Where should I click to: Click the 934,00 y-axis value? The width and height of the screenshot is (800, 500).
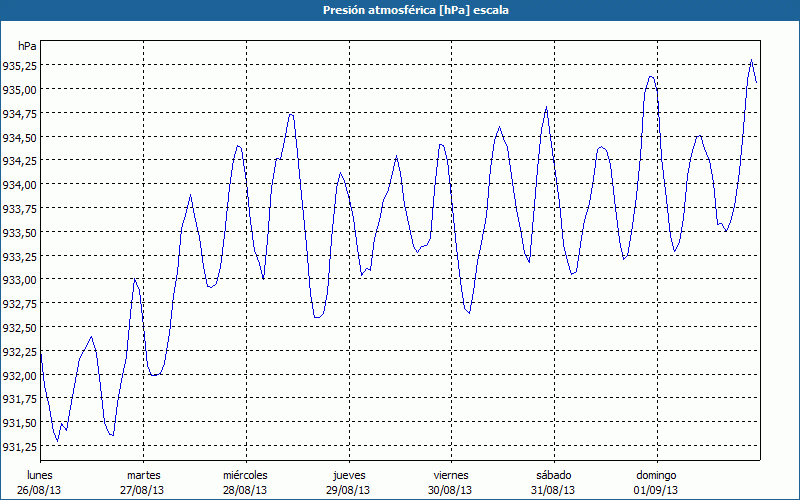[x=20, y=185]
